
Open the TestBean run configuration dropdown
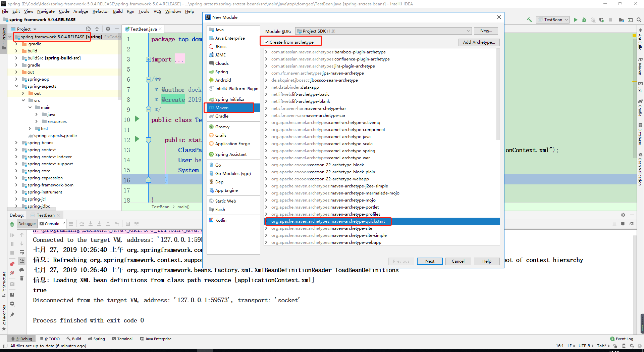point(553,20)
